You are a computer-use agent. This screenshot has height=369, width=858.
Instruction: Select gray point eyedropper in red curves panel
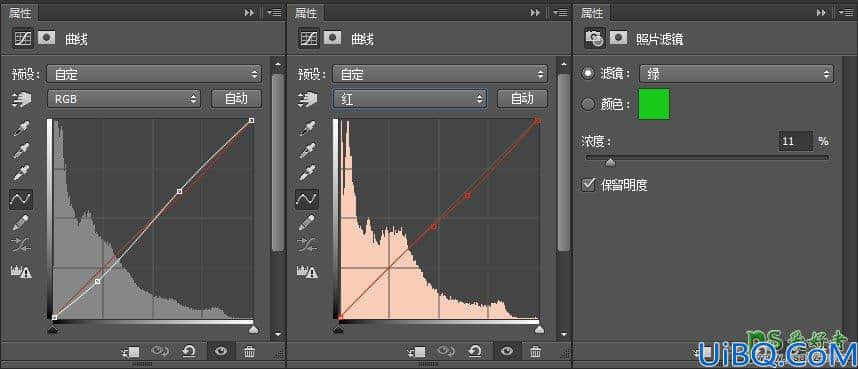[x=307, y=151]
